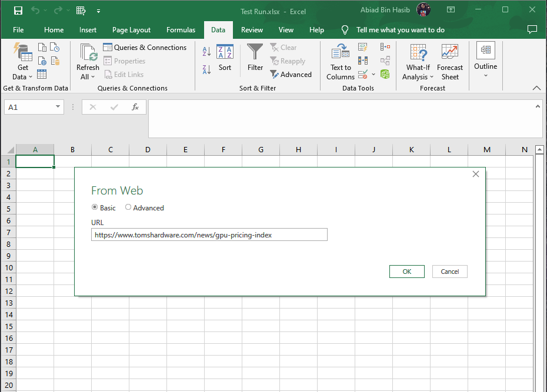
Task: Toggle the Filter funnel
Action: (x=255, y=58)
